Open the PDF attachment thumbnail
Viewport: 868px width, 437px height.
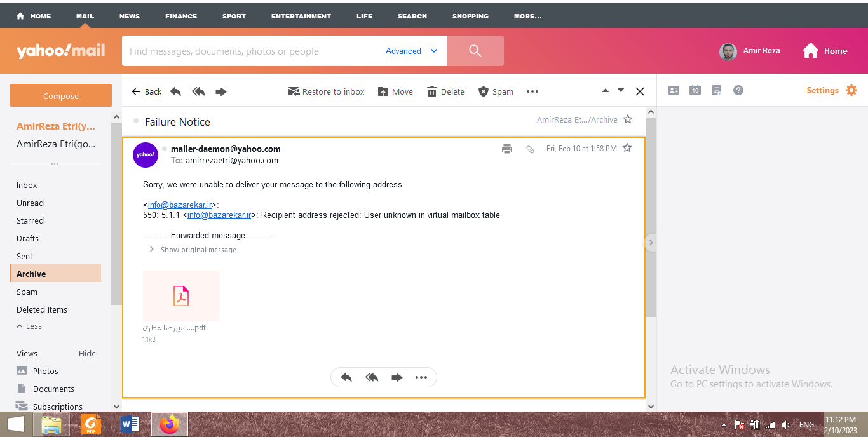(181, 296)
